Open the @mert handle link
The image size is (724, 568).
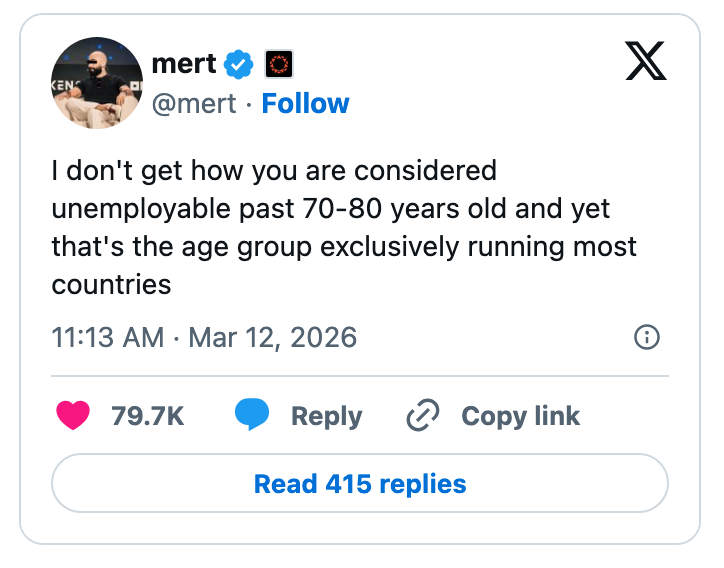click(x=194, y=104)
